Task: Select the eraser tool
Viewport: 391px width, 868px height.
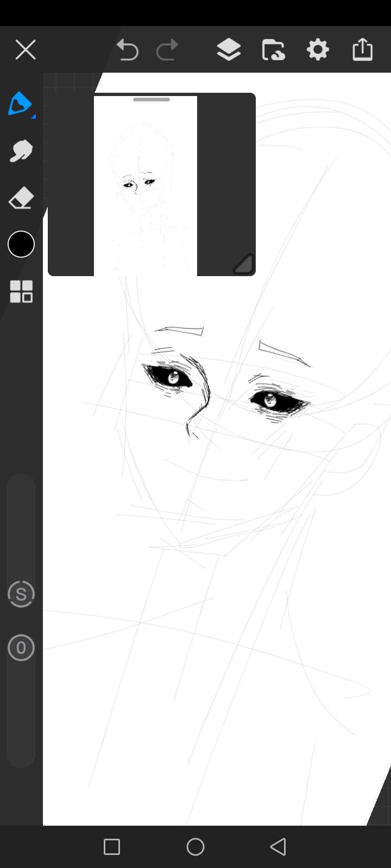Action: tap(21, 199)
